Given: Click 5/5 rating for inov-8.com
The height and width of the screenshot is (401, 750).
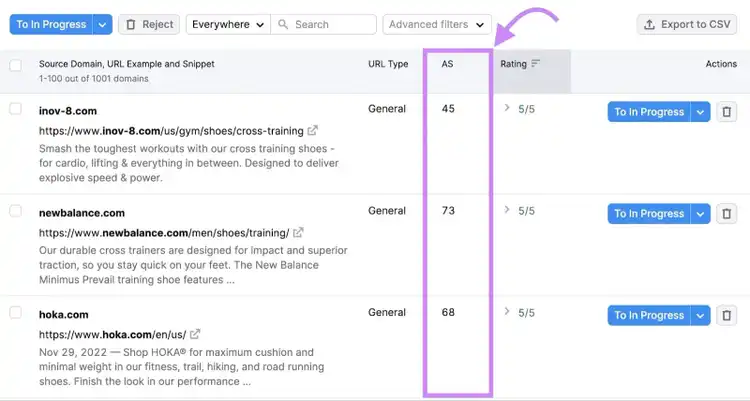Looking at the screenshot, I should [527, 109].
